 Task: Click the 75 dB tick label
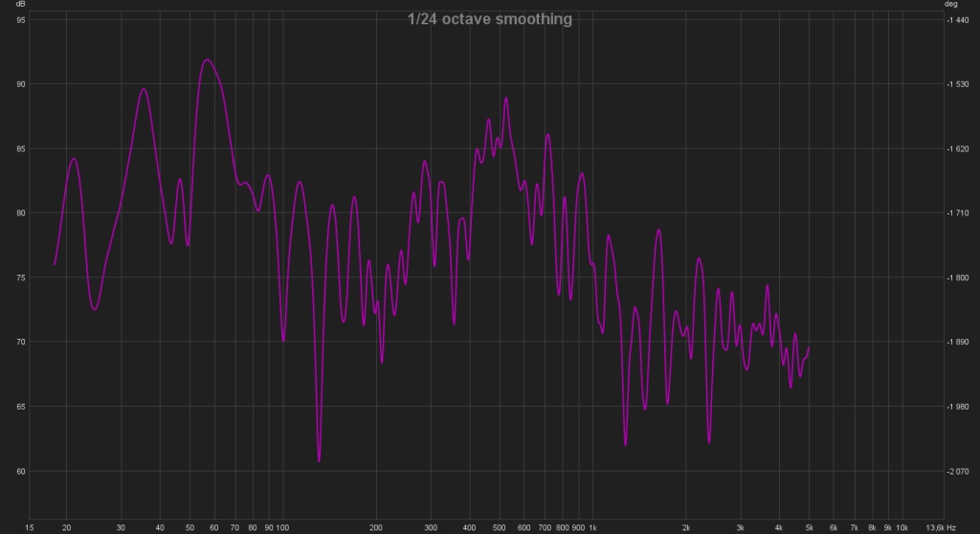(x=20, y=278)
